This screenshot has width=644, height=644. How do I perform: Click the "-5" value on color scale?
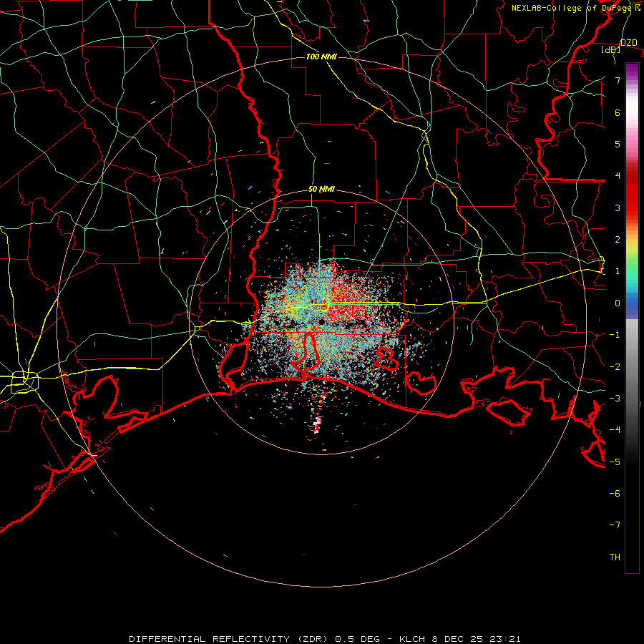tap(615, 462)
